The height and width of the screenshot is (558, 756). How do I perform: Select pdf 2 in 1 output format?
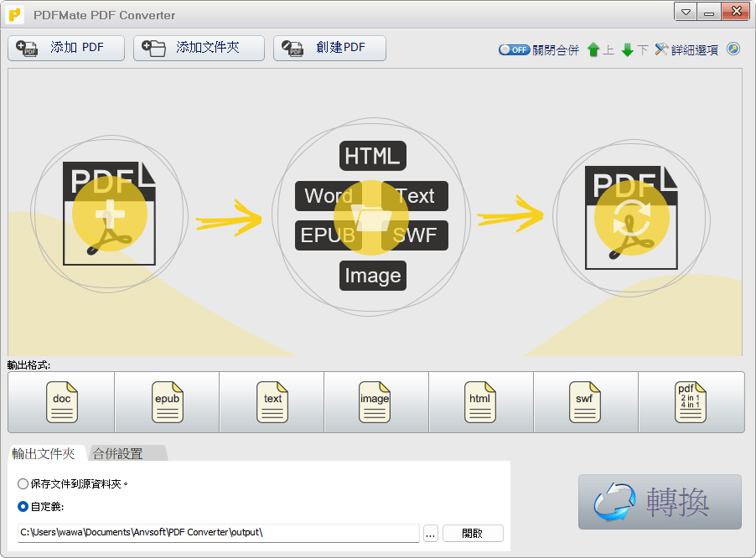pos(691,402)
